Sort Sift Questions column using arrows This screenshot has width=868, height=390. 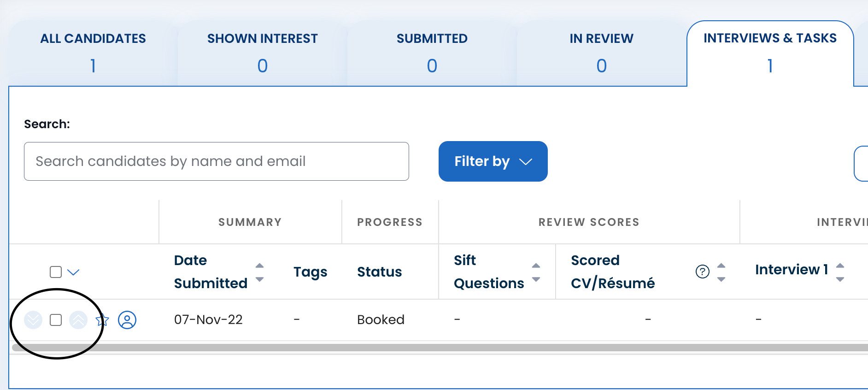536,272
